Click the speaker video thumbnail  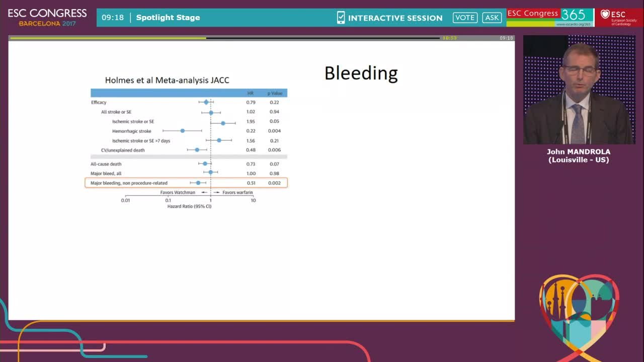[579, 89]
